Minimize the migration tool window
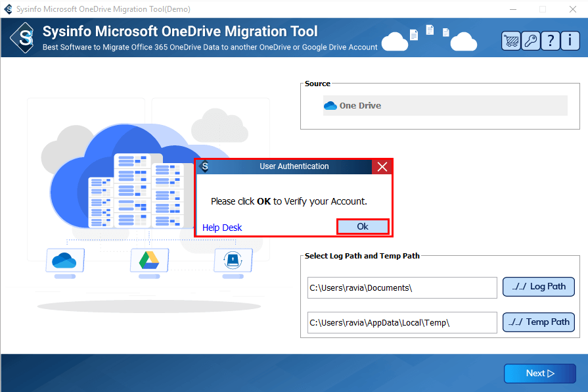588x392 pixels. [x=513, y=9]
